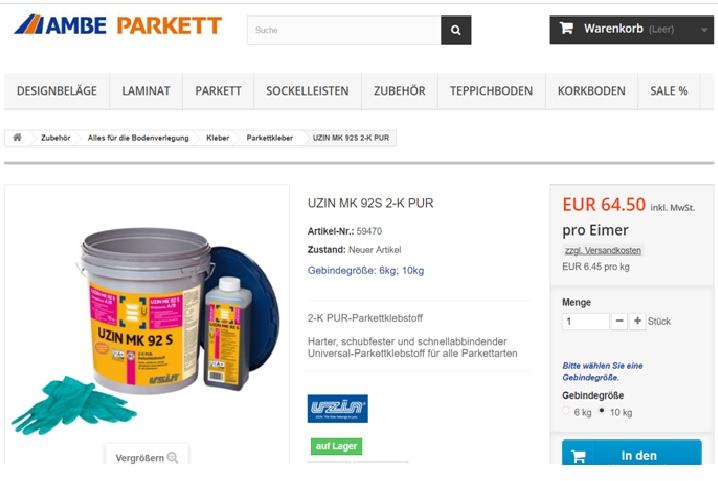Screen dimensions: 718x481
Task: Click the UZIN MK 92 S product image
Action: 147,321
